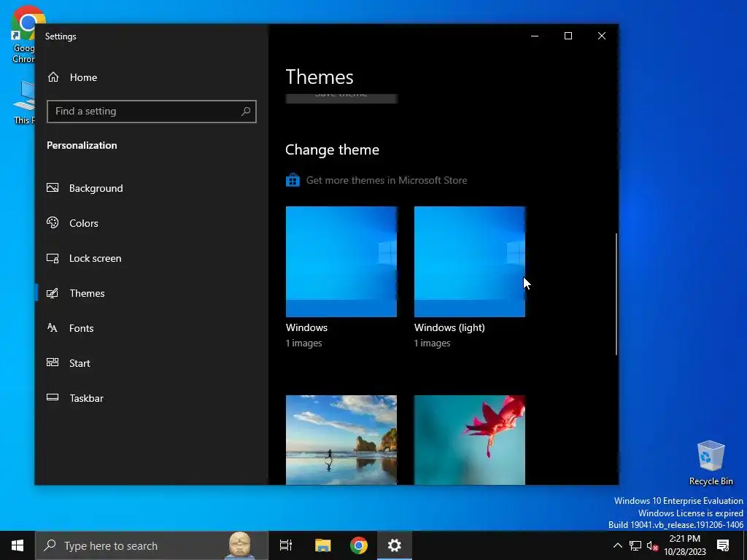Click the Windows theme name label
This screenshot has width=747, height=560.
(306, 327)
